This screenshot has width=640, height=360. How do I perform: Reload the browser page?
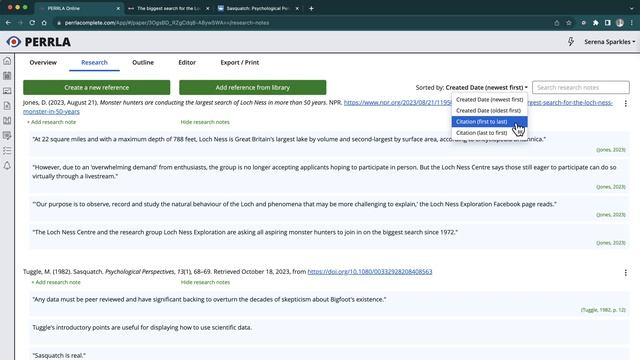tap(32, 23)
